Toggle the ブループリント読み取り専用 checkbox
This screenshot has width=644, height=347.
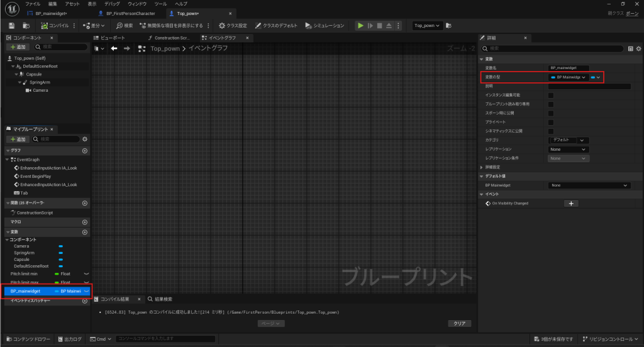(x=551, y=104)
